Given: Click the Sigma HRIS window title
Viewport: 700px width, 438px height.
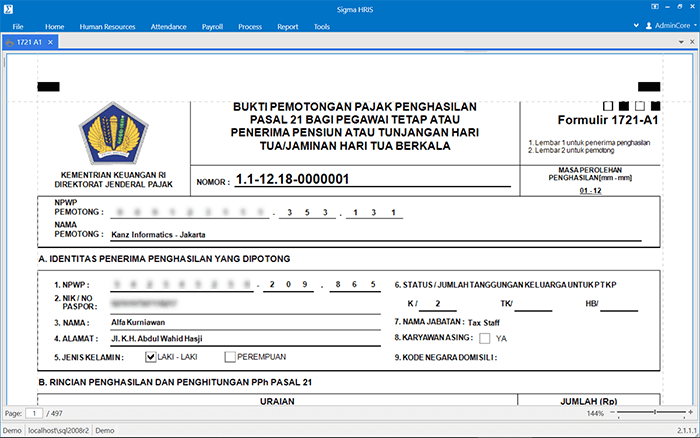Looking at the screenshot, I should point(355,9).
